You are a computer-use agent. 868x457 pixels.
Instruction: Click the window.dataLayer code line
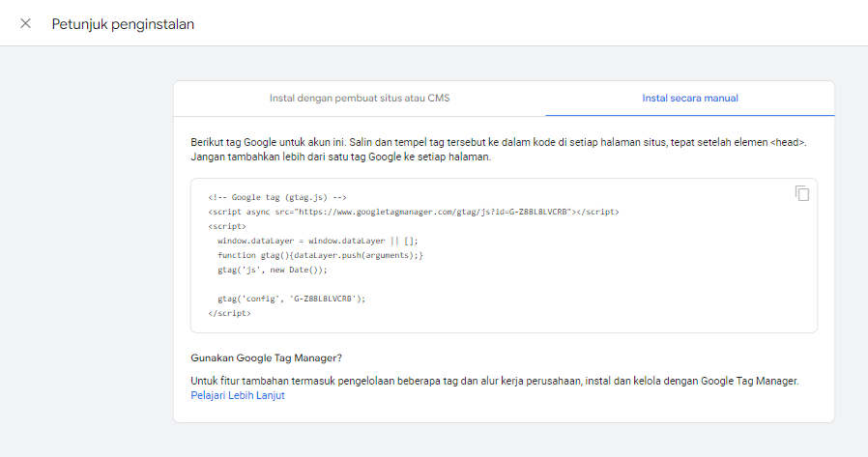tap(318, 241)
